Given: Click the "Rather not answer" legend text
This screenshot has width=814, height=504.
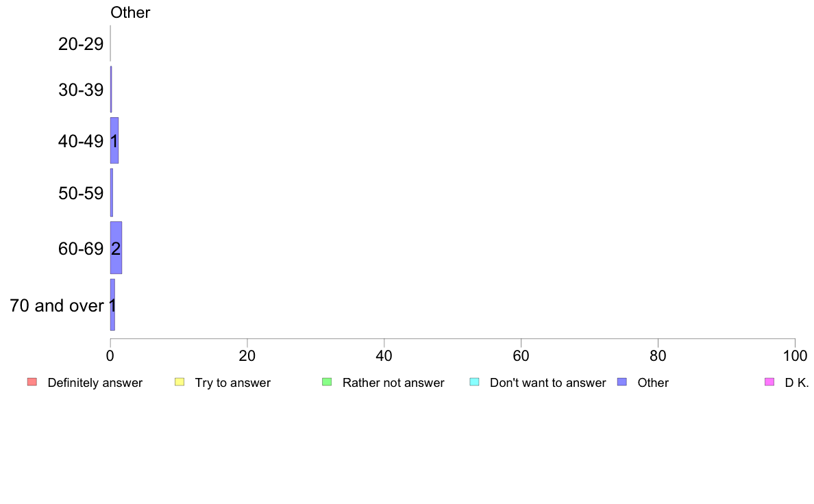Looking at the screenshot, I should [x=393, y=383].
